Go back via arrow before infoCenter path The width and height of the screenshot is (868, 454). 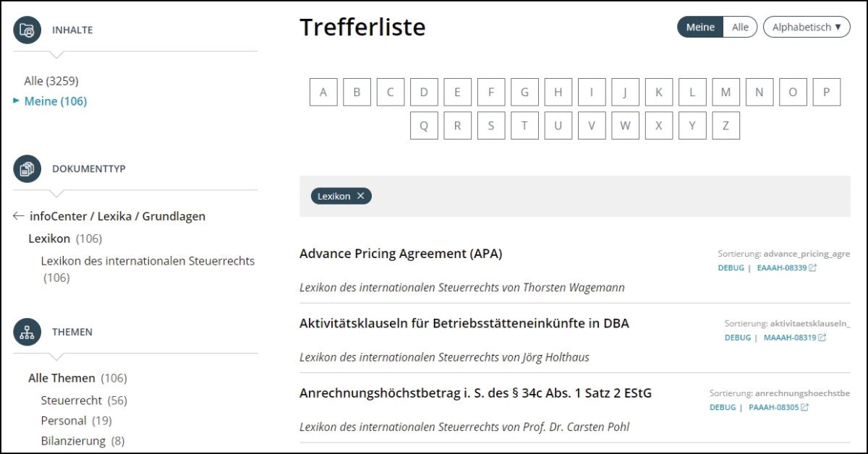click(x=19, y=216)
